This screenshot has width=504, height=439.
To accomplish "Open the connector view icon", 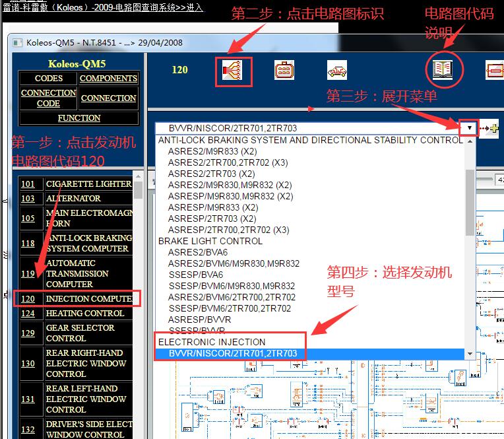I will coord(284,70).
